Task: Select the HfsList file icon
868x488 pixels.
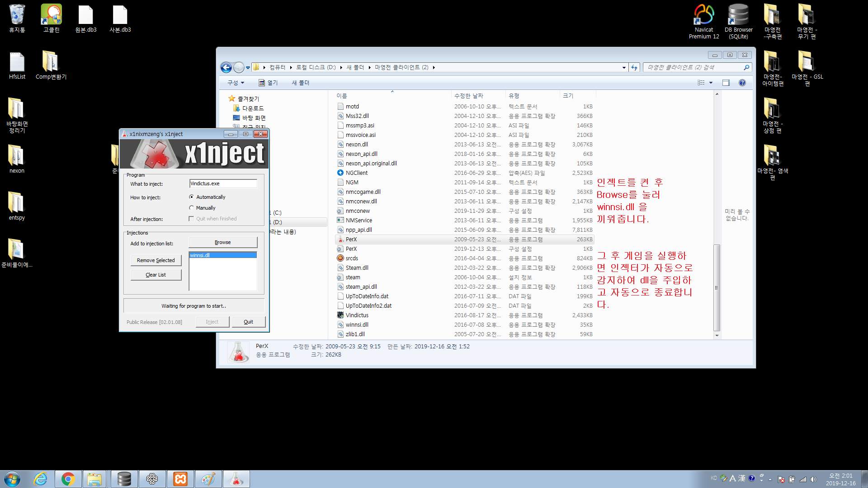Action: [x=17, y=66]
